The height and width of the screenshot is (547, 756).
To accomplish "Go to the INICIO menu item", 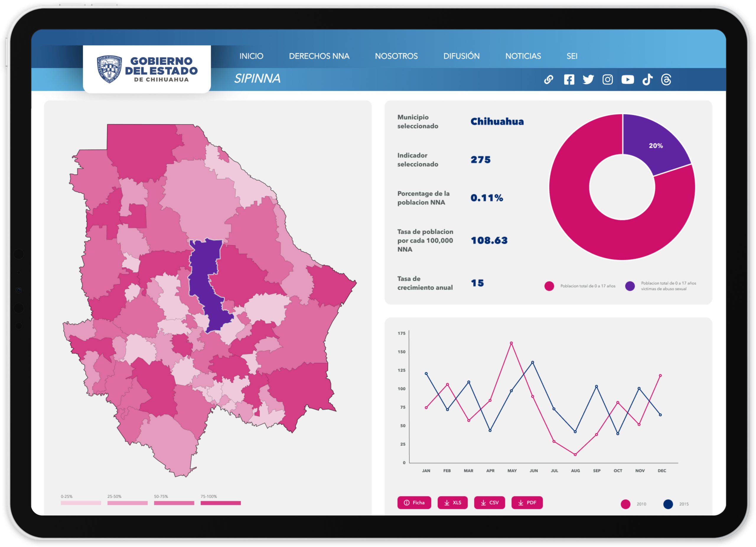I will tap(251, 56).
